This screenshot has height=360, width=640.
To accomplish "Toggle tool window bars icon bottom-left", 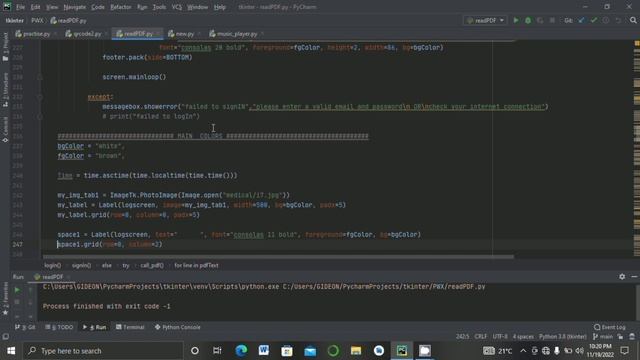I will [5, 337].
